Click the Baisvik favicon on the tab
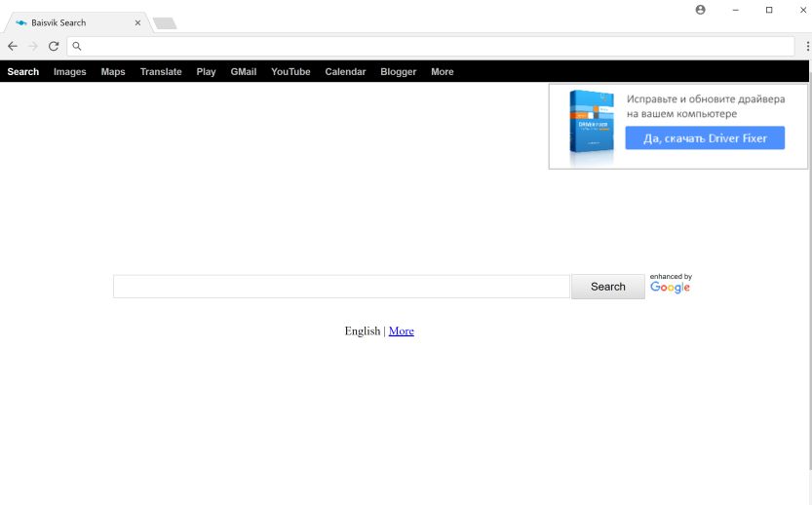 coord(20,22)
